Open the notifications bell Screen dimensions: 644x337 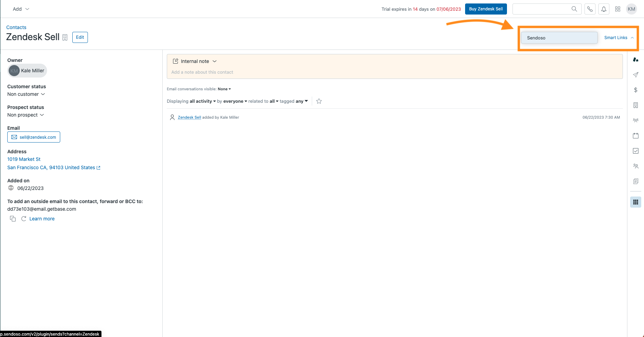point(604,9)
